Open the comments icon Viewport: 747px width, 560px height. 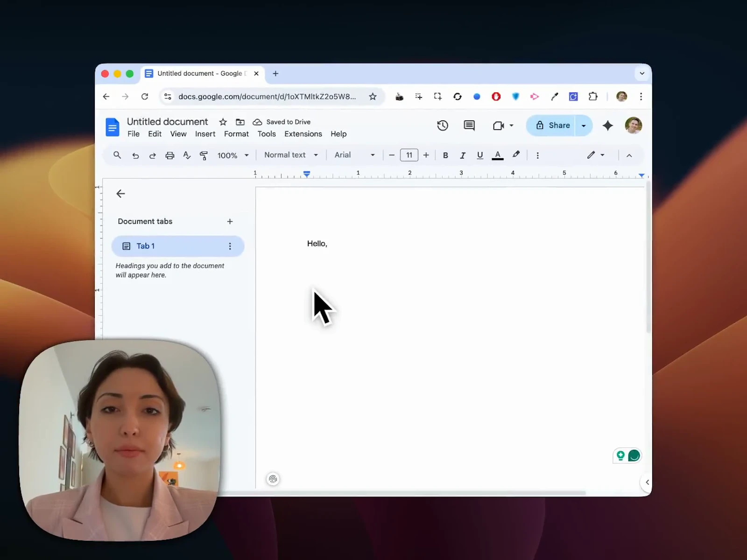tap(469, 126)
